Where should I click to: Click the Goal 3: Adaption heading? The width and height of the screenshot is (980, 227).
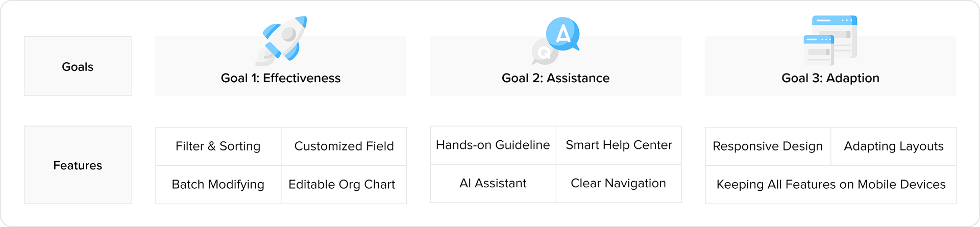[x=830, y=78]
